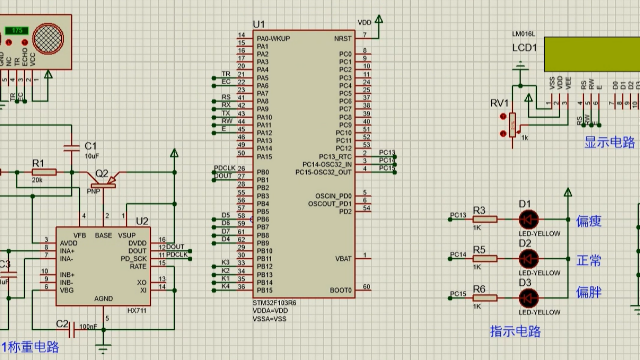The image size is (640, 360).
Task: Click the VDD power terminal arrow near NRST
Action: [x=379, y=20]
